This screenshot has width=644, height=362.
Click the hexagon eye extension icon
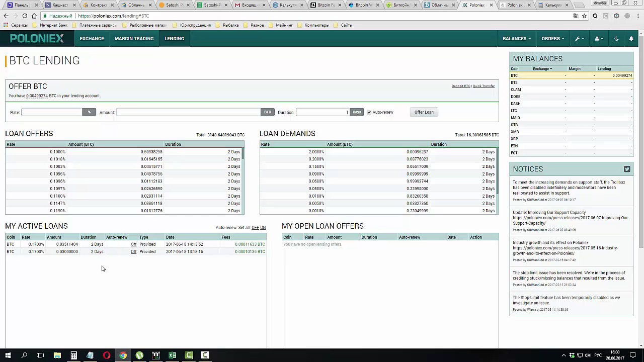pyautogui.click(x=616, y=16)
